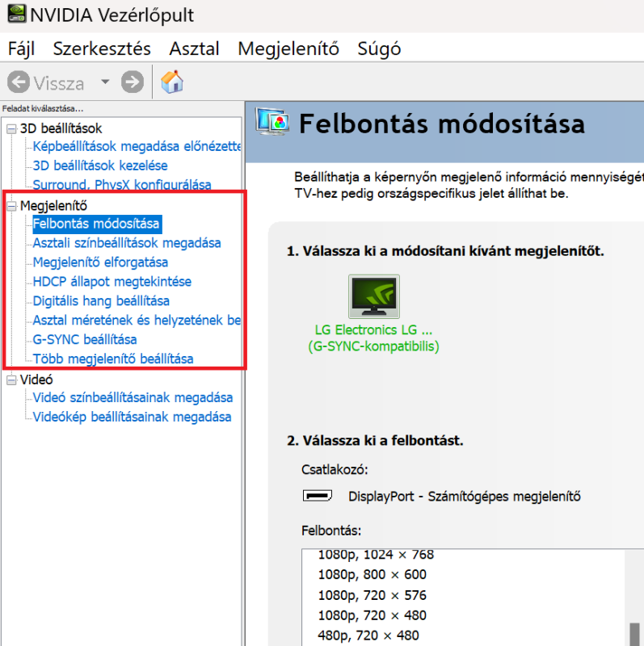Open the back history dropdown arrow

point(105,82)
